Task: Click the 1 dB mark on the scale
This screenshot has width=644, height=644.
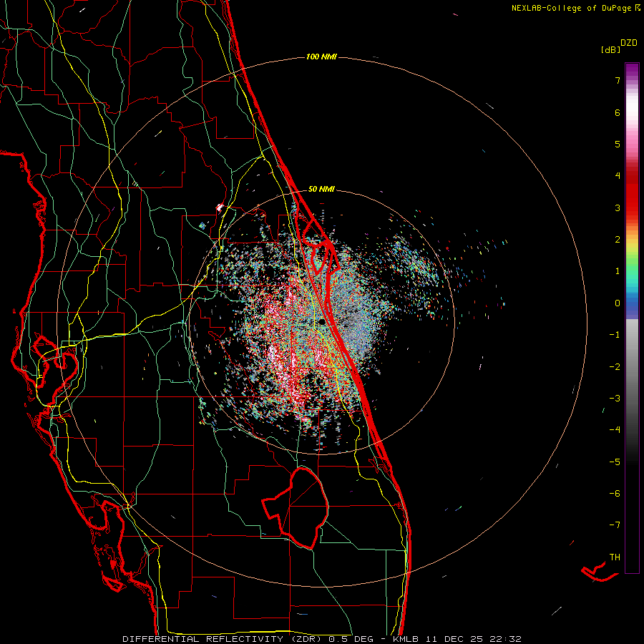Action: coord(618,271)
